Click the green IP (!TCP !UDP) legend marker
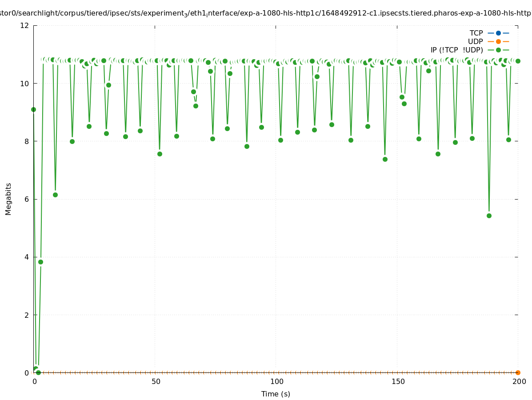This screenshot has width=532, height=400. 498,50
